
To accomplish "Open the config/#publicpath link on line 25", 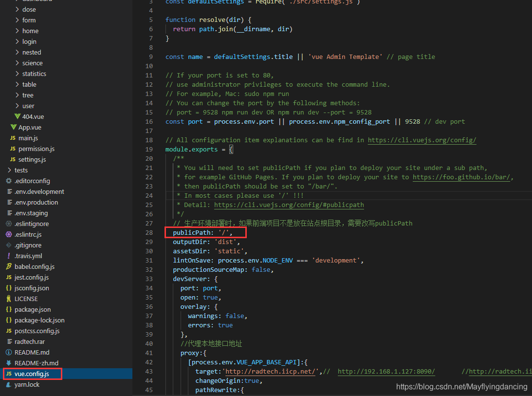I will pyautogui.click(x=289, y=205).
